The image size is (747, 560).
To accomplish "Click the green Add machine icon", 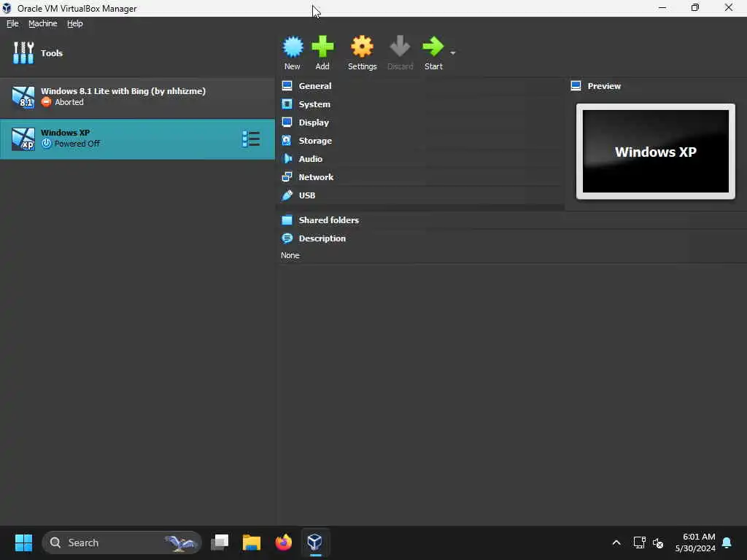I will point(322,47).
